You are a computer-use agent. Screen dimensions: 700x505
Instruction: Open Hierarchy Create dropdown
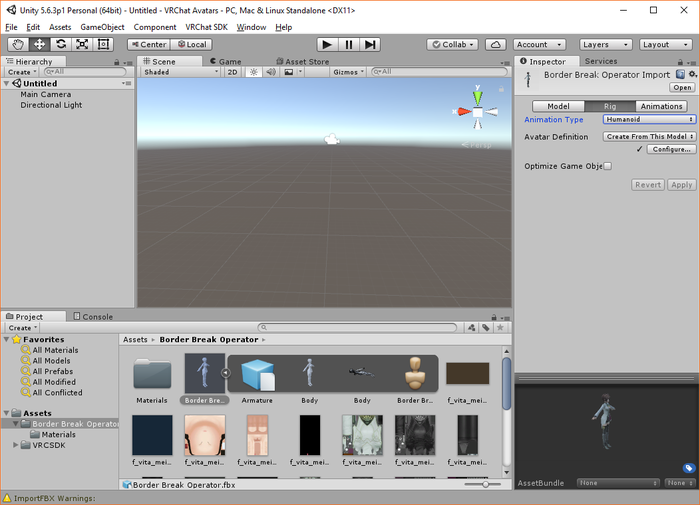pos(22,72)
